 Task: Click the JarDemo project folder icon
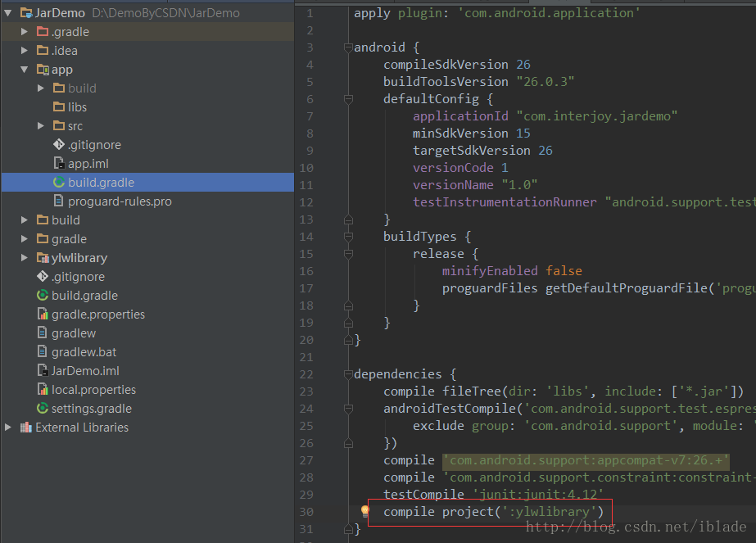pyautogui.click(x=26, y=13)
